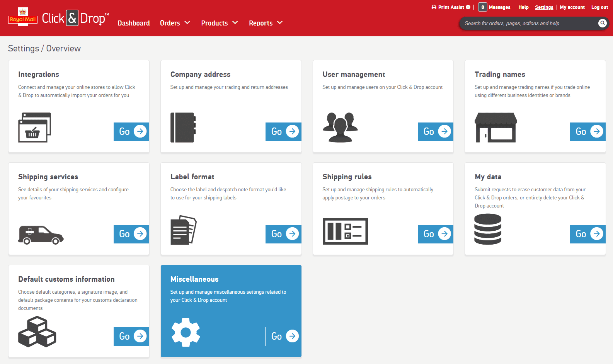The height and width of the screenshot is (364, 613).
Task: Open Default customs information with Go button
Action: (x=131, y=337)
